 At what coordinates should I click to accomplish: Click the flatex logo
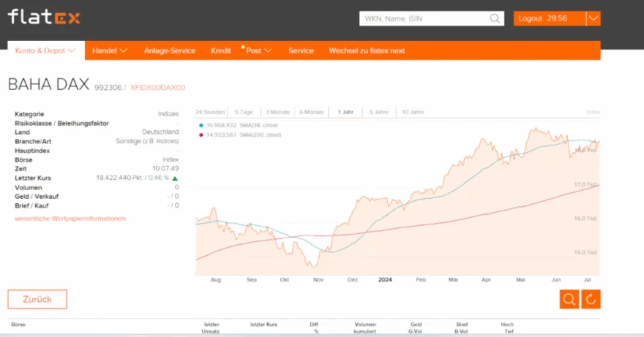click(44, 18)
